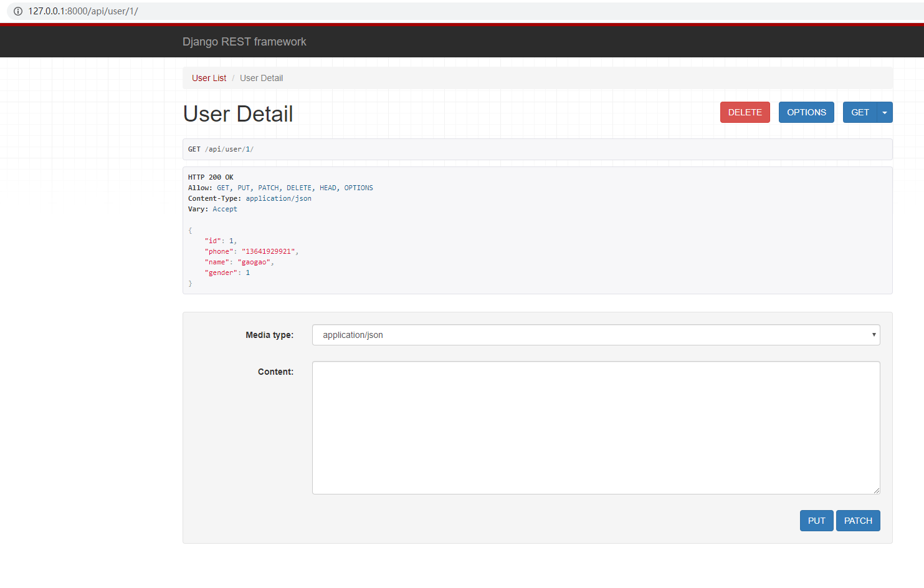Go to User List breadcrumb
924x588 pixels.
[x=209, y=78]
